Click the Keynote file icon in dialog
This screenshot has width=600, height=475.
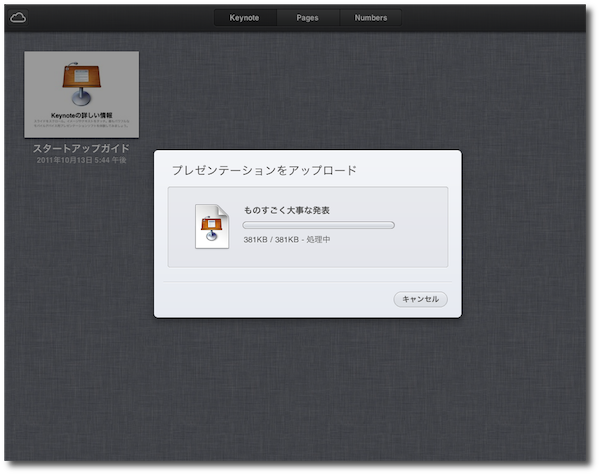pos(212,227)
